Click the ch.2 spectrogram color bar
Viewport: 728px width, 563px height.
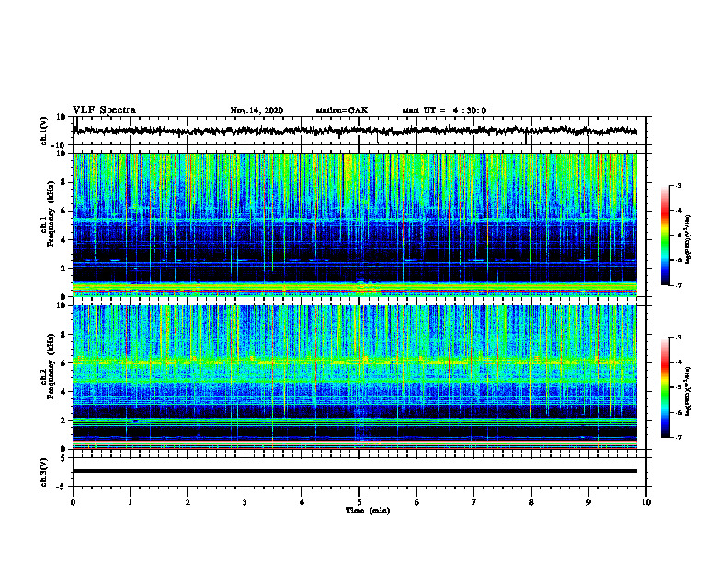coord(665,387)
